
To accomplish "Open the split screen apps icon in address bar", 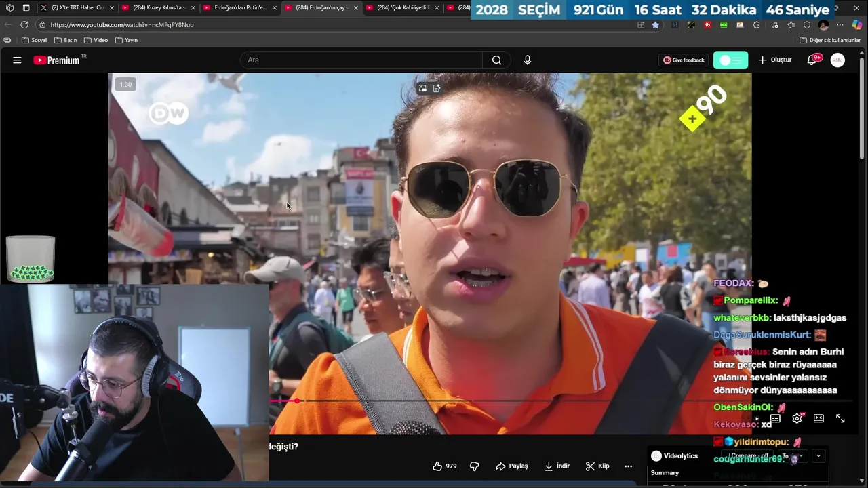I will tap(641, 24).
